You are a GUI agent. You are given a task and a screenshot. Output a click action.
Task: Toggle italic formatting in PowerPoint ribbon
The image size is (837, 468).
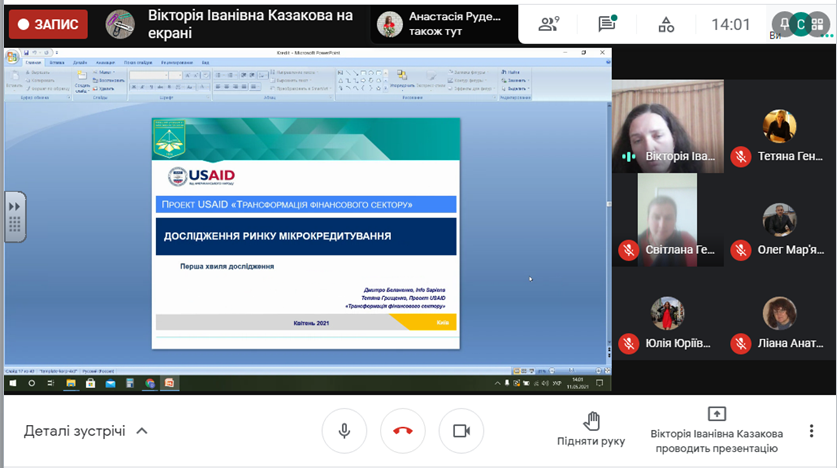(142, 87)
